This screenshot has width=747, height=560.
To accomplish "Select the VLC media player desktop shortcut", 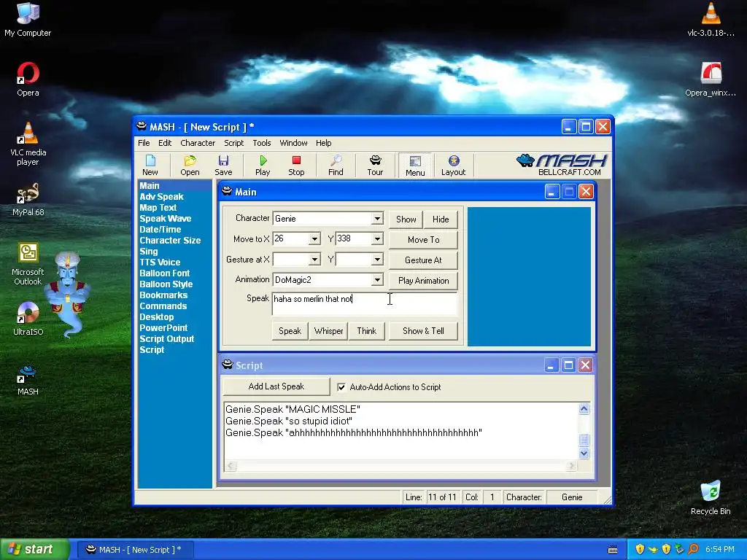I will point(28,144).
